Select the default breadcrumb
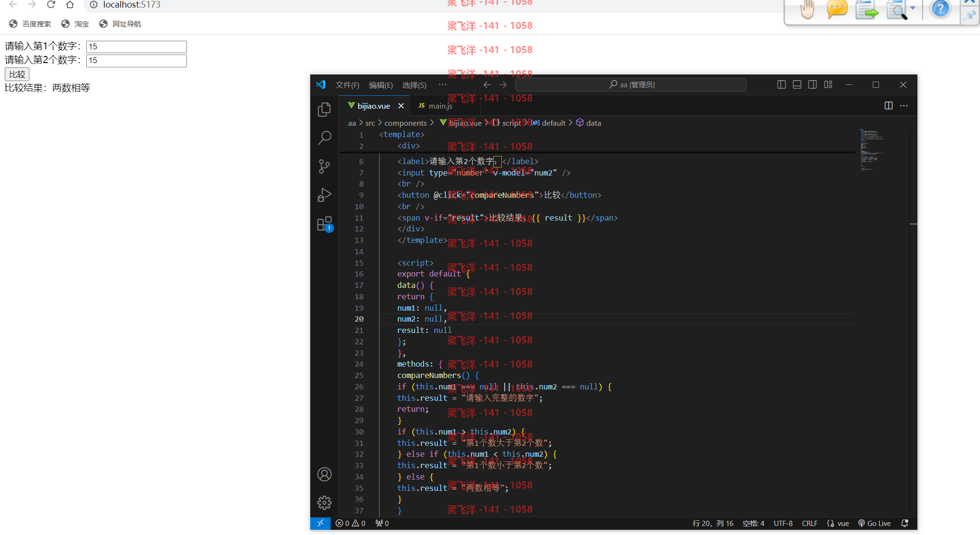 [548, 123]
